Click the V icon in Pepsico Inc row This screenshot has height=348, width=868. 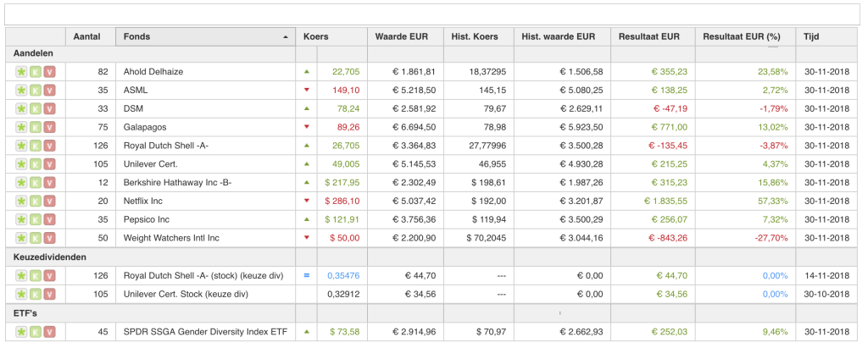coord(50,219)
